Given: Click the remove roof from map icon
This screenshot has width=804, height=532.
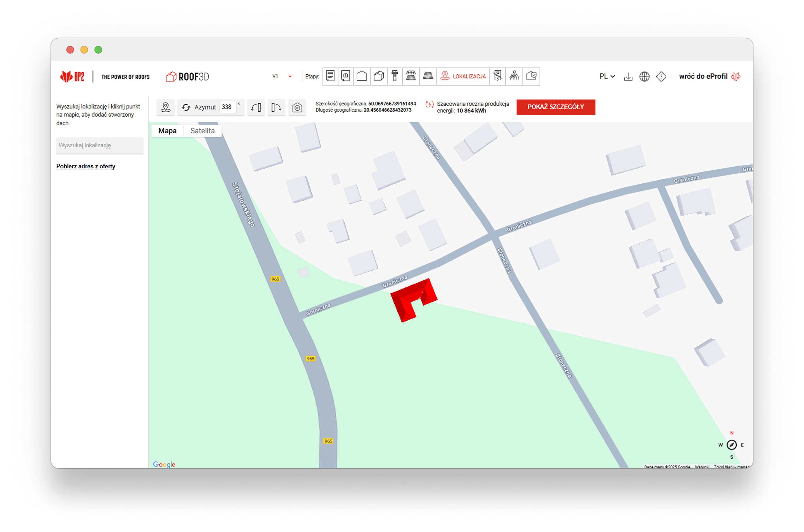Looking at the screenshot, I should coord(297,107).
